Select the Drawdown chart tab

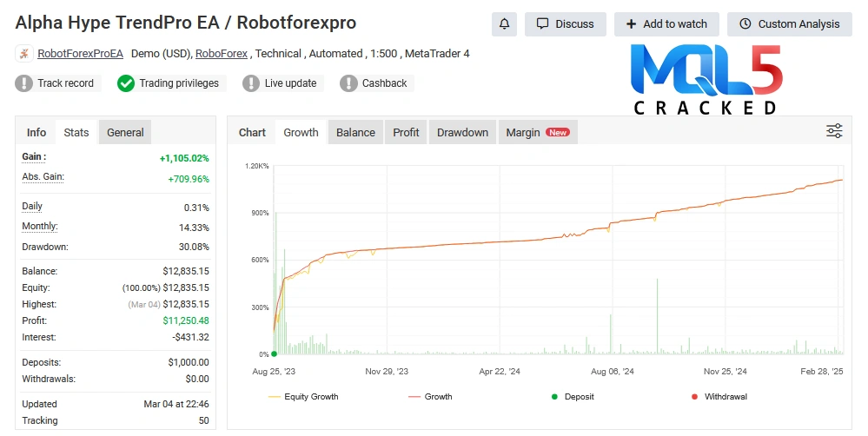pos(462,133)
